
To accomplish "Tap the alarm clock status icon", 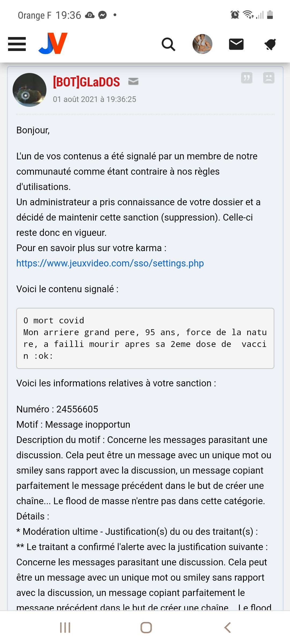I will click(235, 15).
